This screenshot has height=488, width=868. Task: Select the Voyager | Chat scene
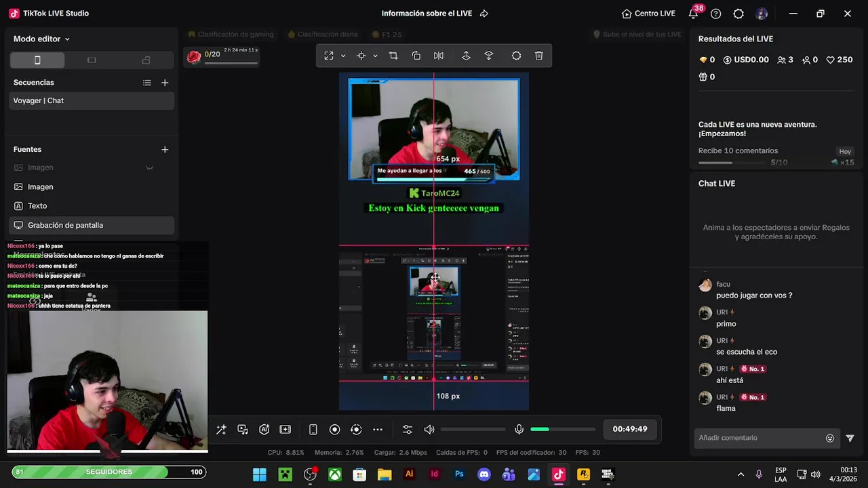coord(92,100)
